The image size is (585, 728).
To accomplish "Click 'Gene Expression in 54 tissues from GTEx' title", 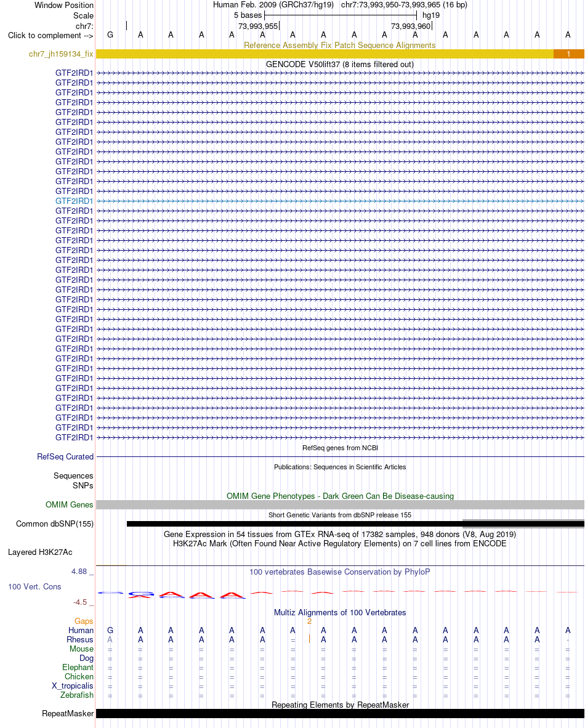I will tap(340, 535).
